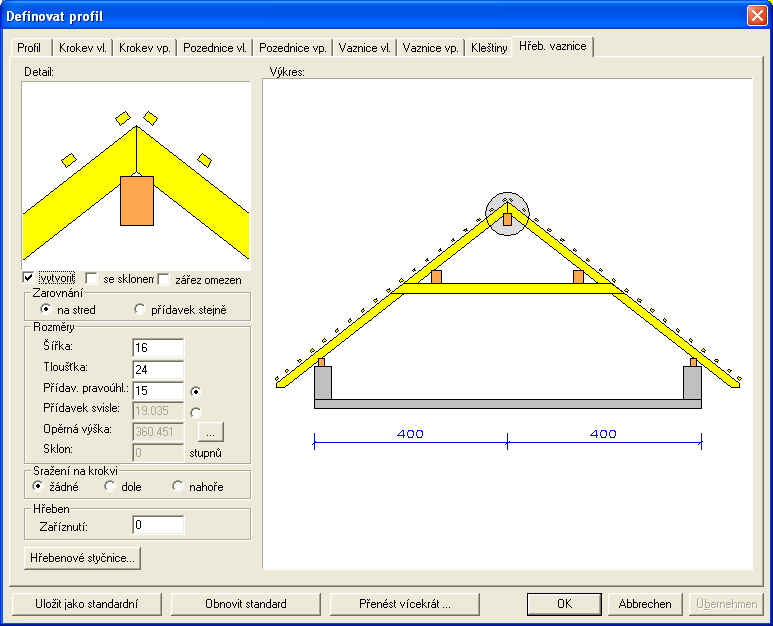This screenshot has width=773, height=626.
Task: Choose the Přídav. pravoúhl. radio button
Action: click(196, 392)
